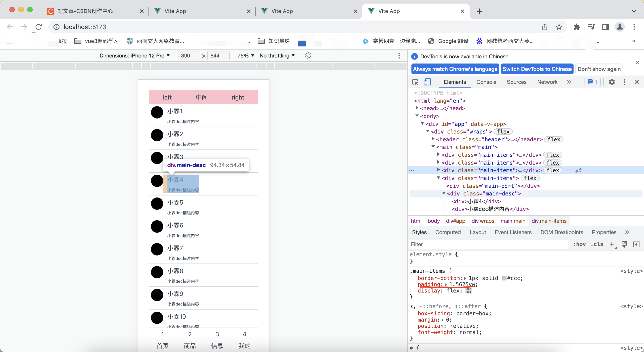Open the No throttling dropdown

(277, 55)
